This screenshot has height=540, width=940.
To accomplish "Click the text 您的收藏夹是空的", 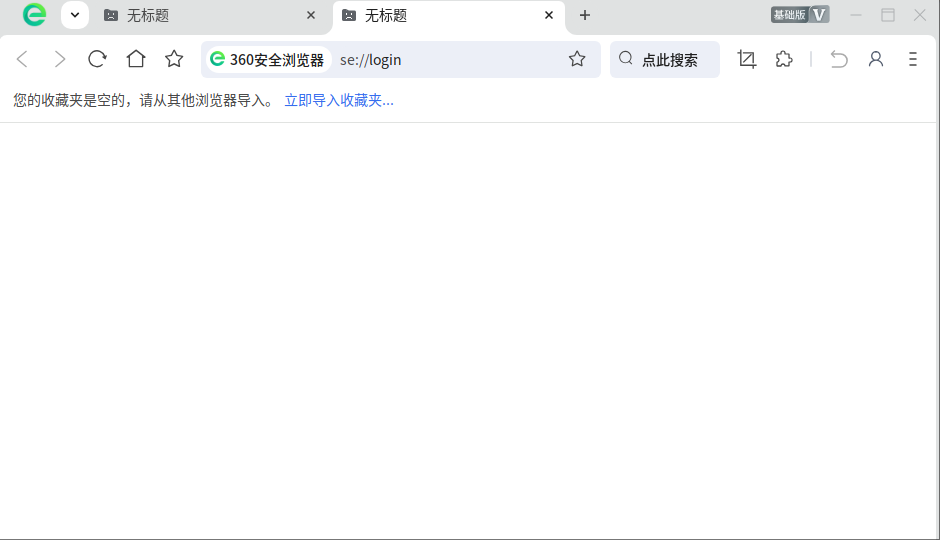I will click(x=69, y=101).
